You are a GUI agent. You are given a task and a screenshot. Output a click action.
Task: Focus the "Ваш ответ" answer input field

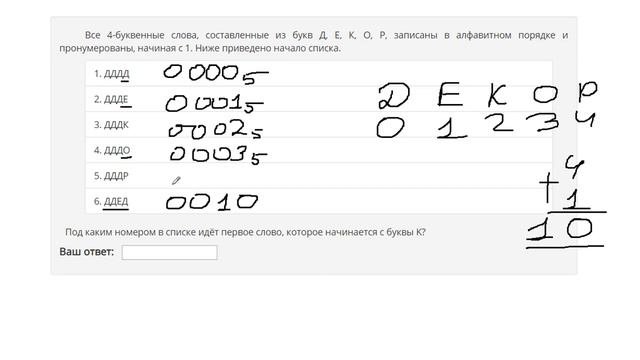[169, 252]
